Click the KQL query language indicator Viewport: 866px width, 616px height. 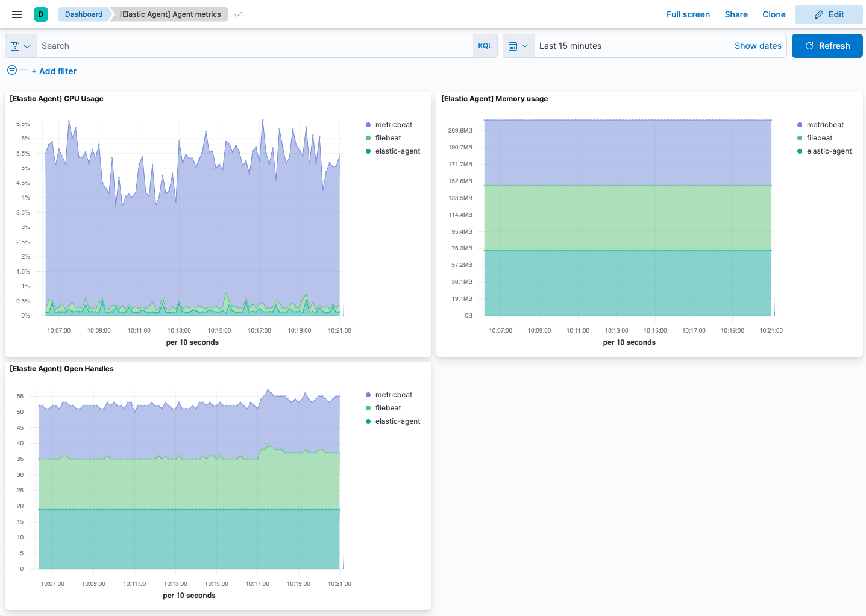[x=485, y=45]
